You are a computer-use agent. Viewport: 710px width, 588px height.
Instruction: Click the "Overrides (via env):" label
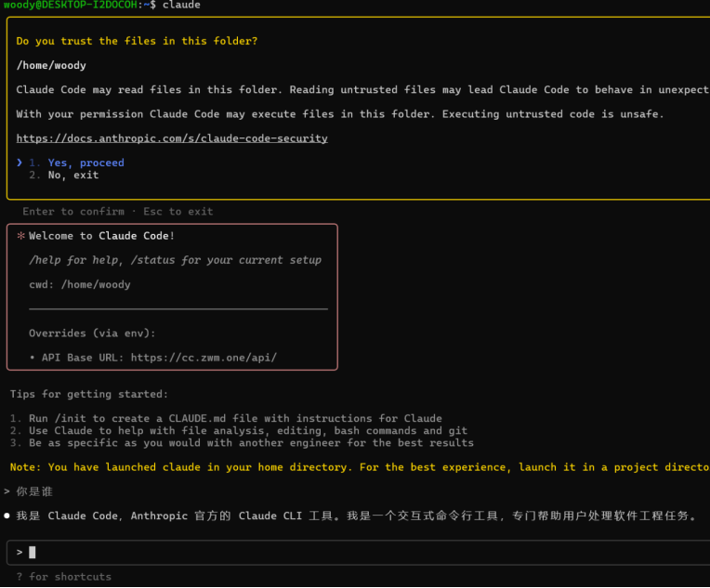(92, 333)
